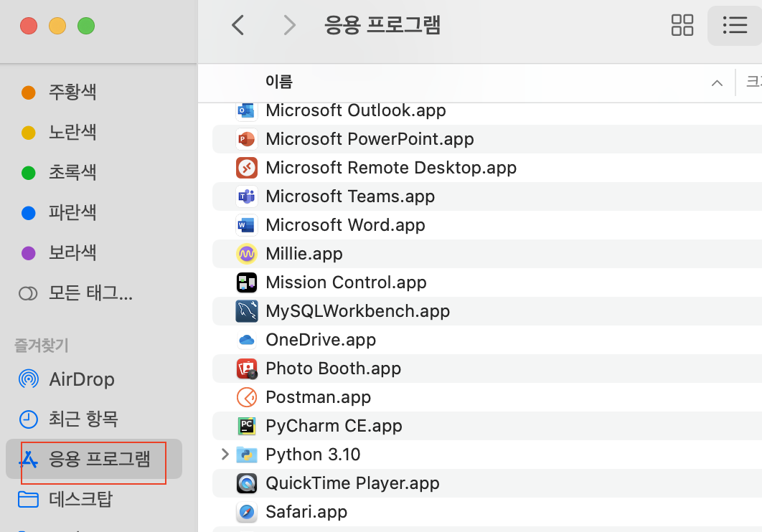Click the Microsoft Remote Desktop icon

pos(246,168)
